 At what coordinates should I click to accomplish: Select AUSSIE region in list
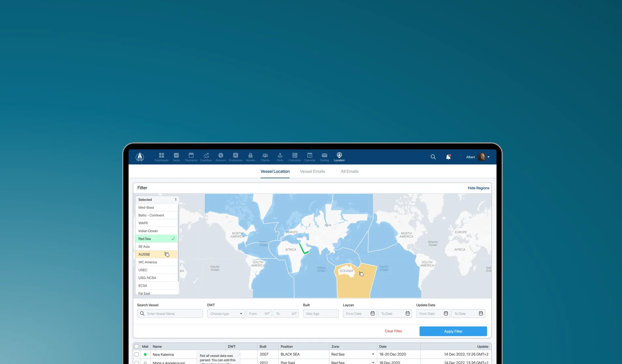[x=156, y=254]
